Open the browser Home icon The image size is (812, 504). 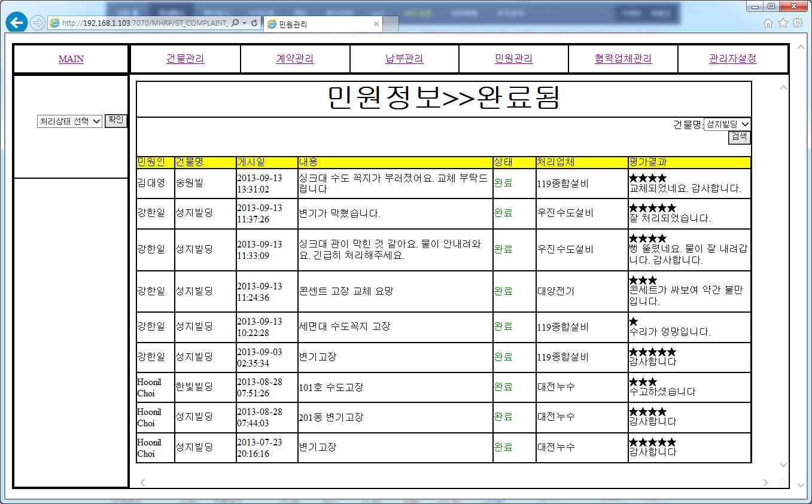(768, 23)
